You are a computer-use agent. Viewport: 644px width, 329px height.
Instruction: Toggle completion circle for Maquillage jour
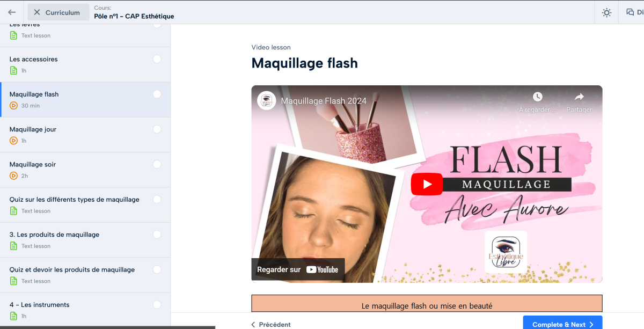point(157,129)
